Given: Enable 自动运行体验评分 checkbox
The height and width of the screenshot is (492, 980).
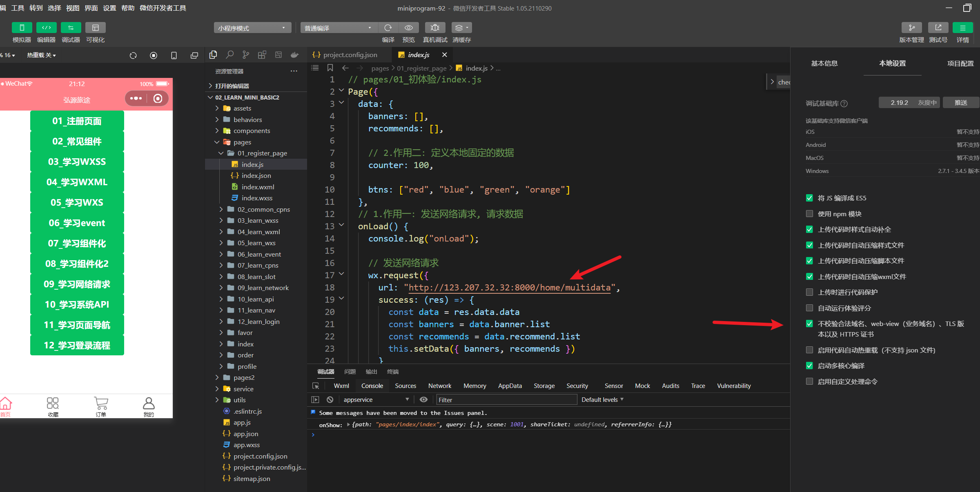Looking at the screenshot, I should (x=809, y=308).
